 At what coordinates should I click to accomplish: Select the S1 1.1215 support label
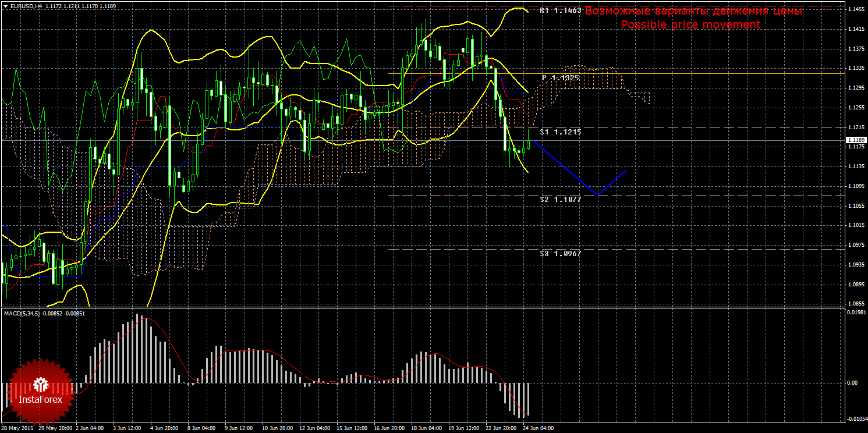click(560, 132)
